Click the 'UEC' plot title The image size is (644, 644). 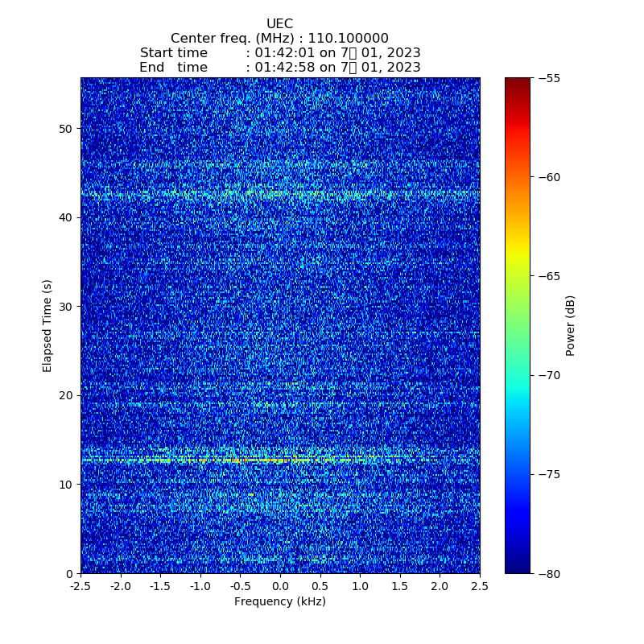279,24
